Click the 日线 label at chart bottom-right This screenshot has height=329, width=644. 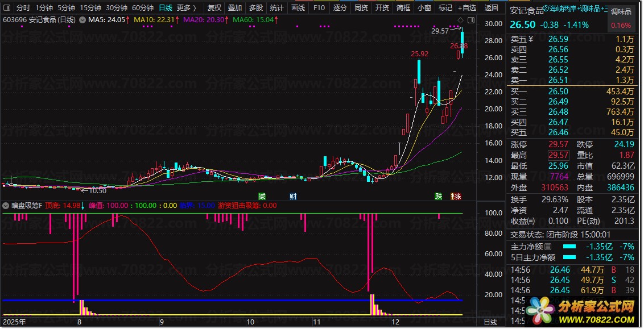(x=490, y=322)
